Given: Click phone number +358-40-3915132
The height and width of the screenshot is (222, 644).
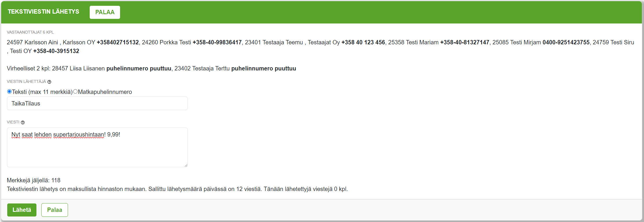Looking at the screenshot, I should coord(56,51).
